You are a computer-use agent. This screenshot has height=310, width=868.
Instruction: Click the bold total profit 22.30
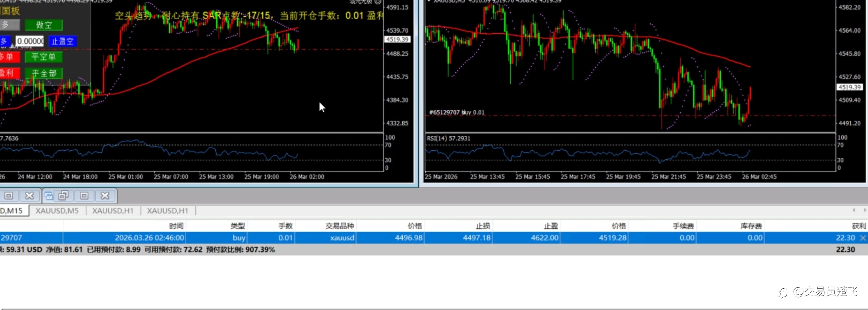pyautogui.click(x=846, y=250)
